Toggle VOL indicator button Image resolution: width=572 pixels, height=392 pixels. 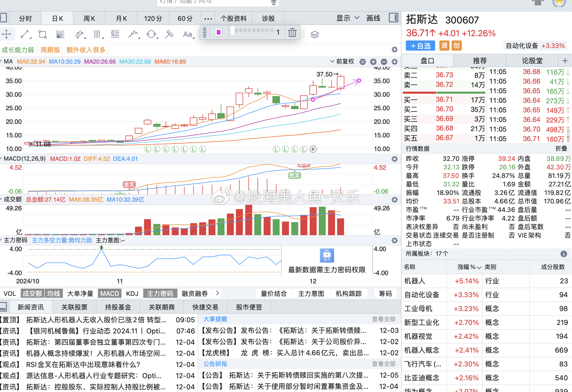tap(10, 293)
